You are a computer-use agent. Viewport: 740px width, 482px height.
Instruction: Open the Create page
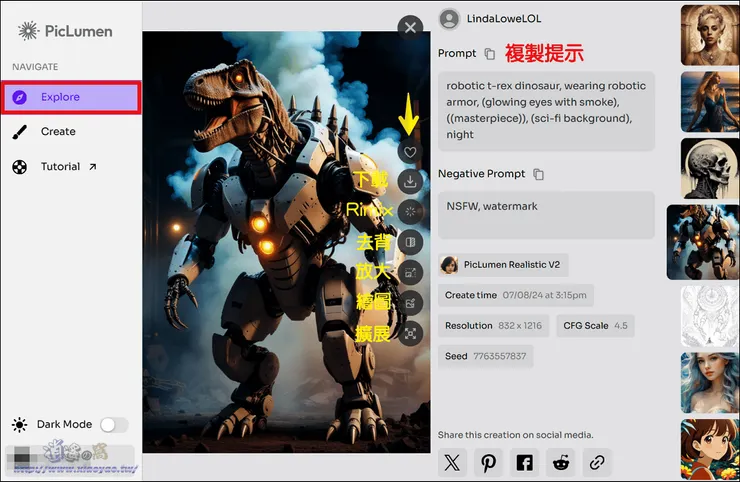[x=58, y=132]
